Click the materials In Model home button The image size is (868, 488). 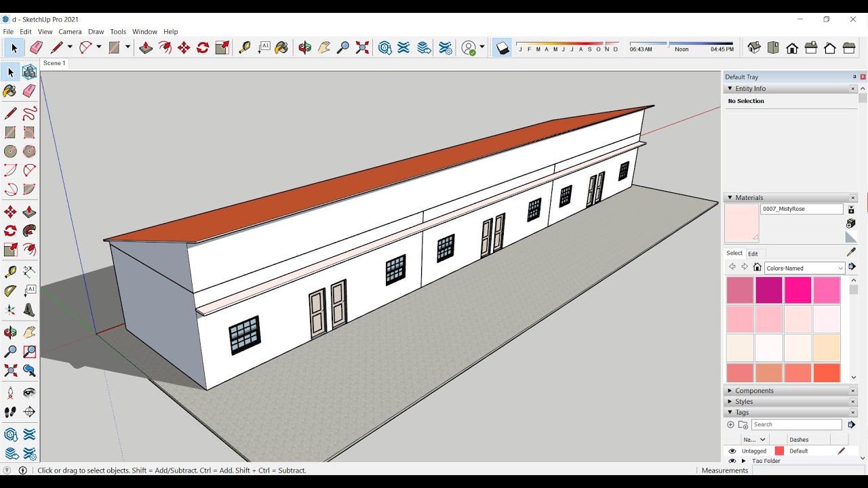[757, 267]
